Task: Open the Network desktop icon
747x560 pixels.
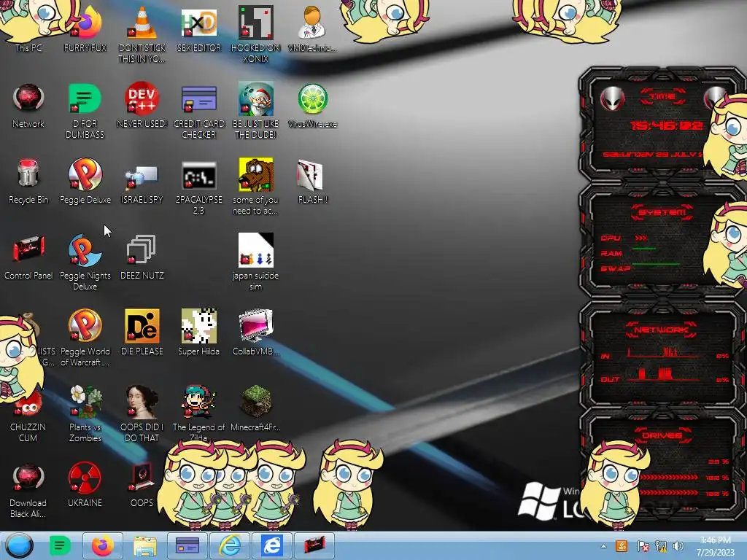Action: coord(28,105)
